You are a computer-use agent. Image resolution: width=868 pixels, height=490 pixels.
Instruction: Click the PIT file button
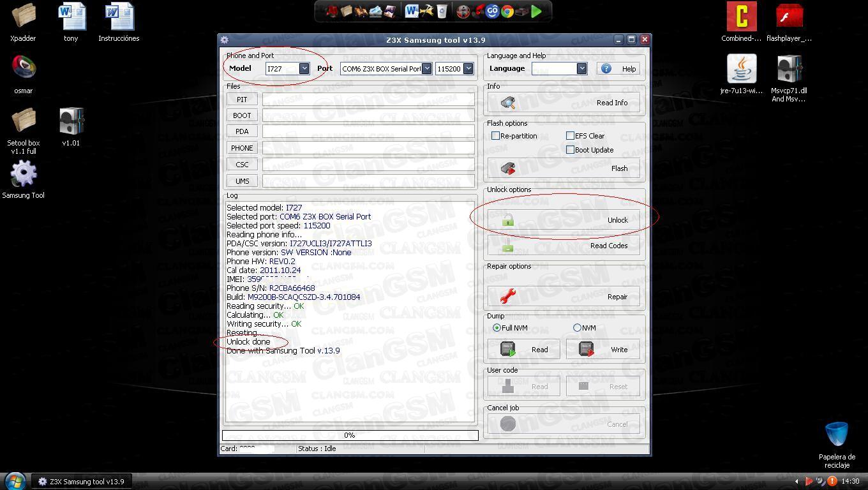242,100
